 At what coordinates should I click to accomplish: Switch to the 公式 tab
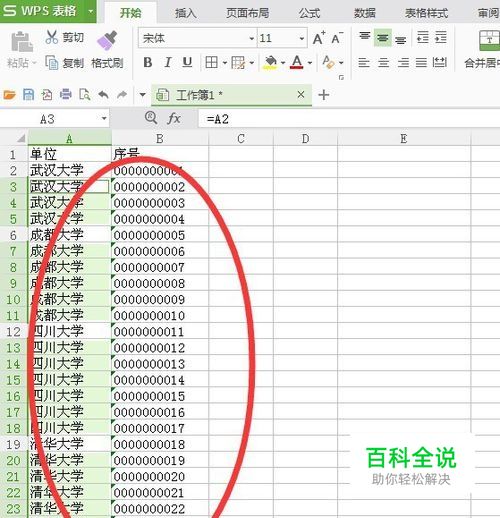click(309, 13)
